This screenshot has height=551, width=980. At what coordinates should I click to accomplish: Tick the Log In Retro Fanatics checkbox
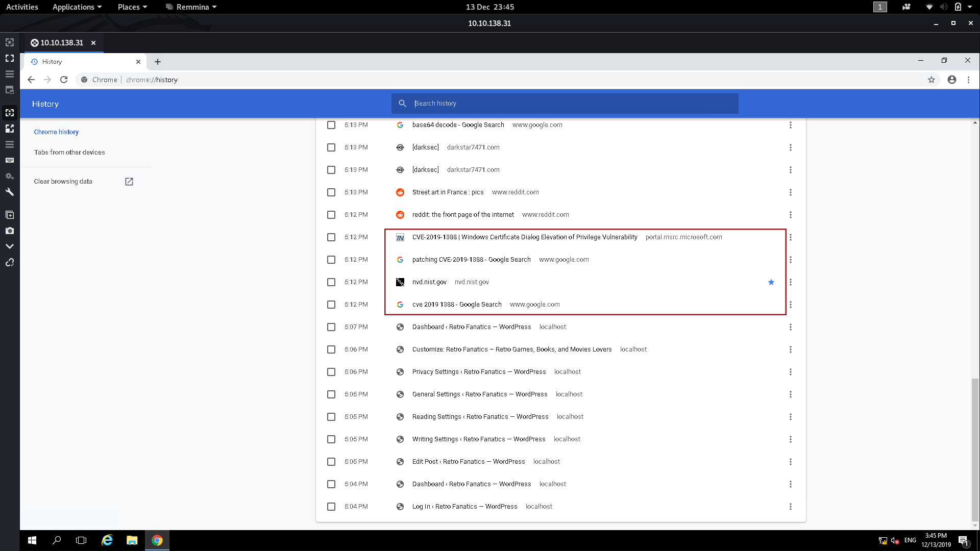(x=331, y=507)
